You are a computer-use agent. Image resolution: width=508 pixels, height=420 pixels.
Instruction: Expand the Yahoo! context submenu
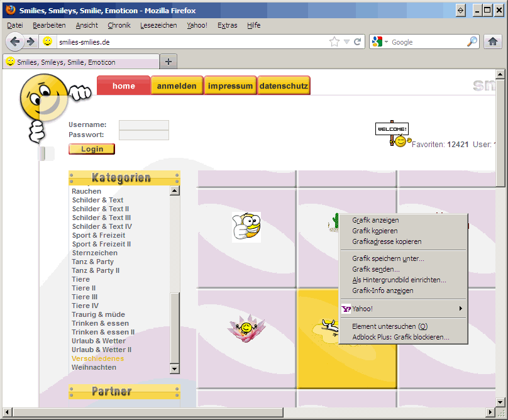(402, 309)
